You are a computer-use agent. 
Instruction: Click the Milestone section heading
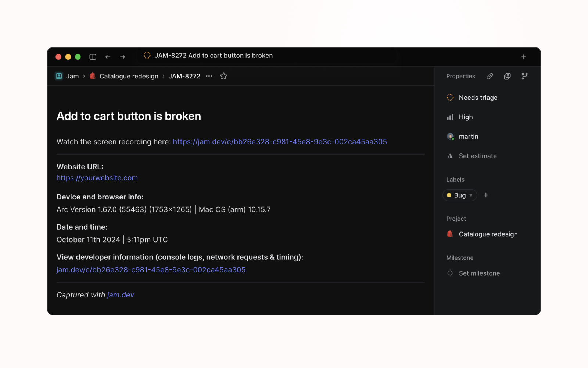point(460,258)
